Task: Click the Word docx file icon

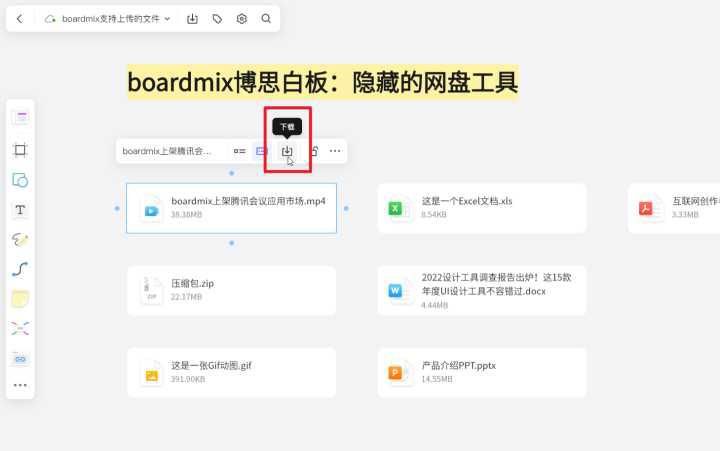Action: click(x=395, y=291)
